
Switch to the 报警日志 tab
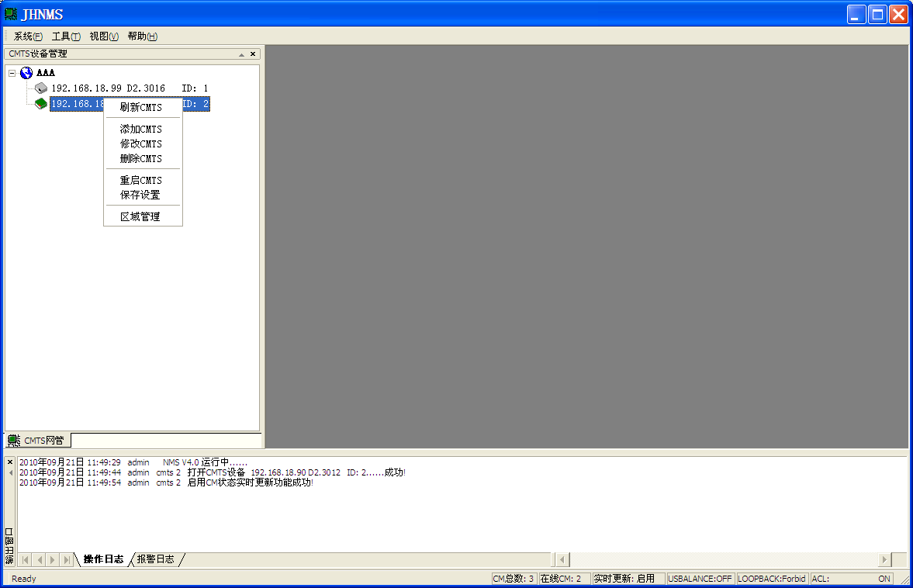[155, 559]
